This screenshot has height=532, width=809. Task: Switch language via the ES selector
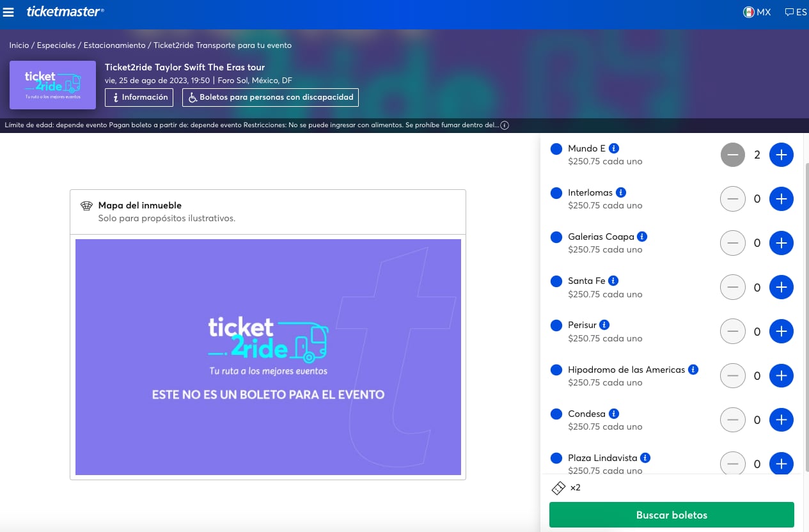[x=796, y=12]
